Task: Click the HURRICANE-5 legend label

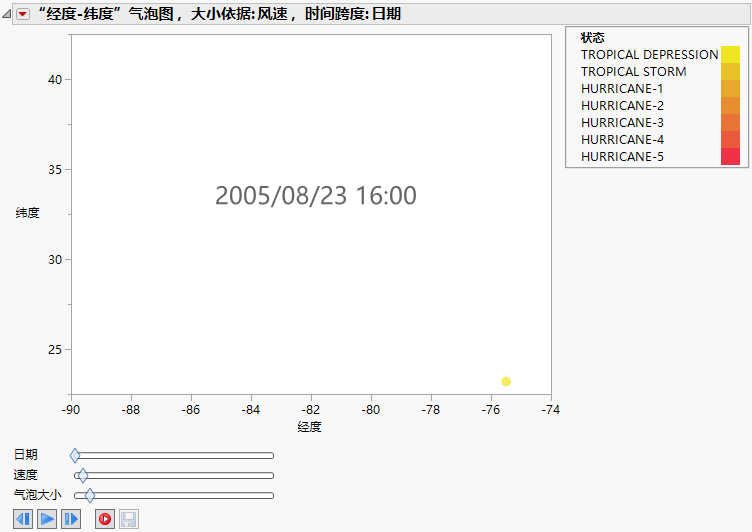Action: 622,157
